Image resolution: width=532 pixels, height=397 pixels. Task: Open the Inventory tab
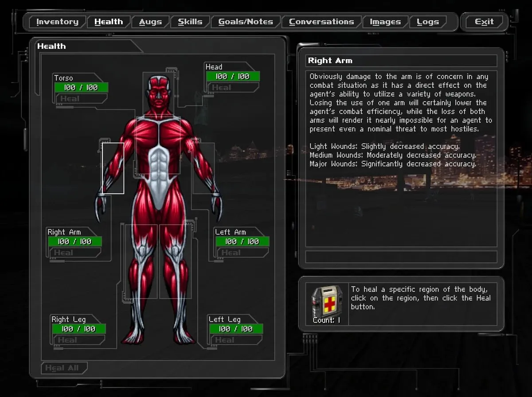click(x=57, y=22)
